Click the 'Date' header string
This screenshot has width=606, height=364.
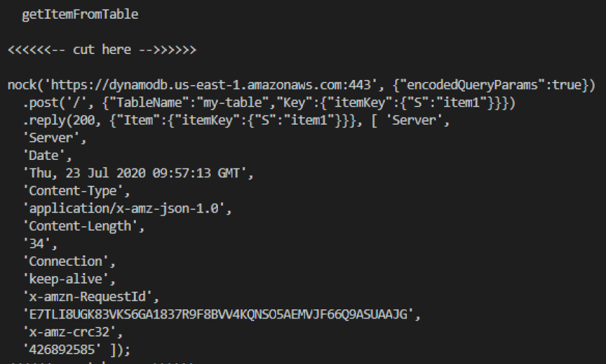pyautogui.click(x=47, y=156)
